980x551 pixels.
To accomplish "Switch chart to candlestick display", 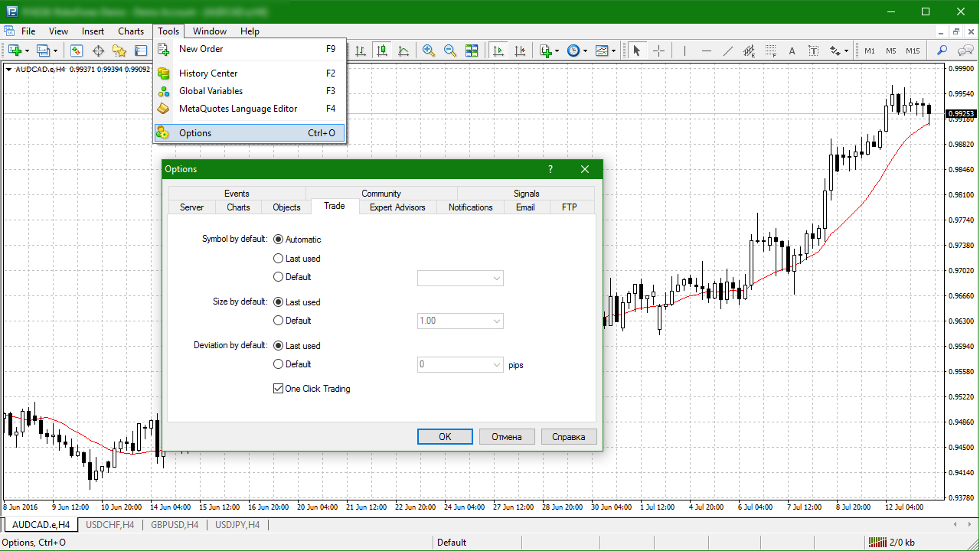I will pos(382,51).
